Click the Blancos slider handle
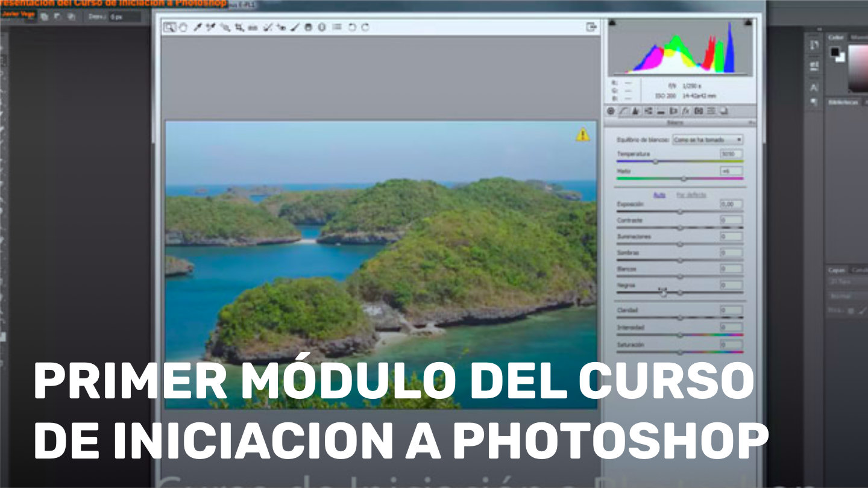Image resolution: width=868 pixels, height=488 pixels. [x=680, y=277]
